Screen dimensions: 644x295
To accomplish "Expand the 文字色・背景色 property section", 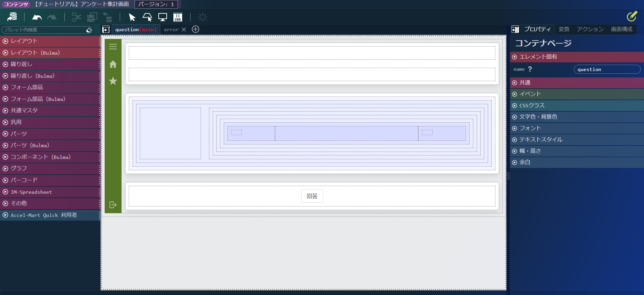I will (x=577, y=117).
